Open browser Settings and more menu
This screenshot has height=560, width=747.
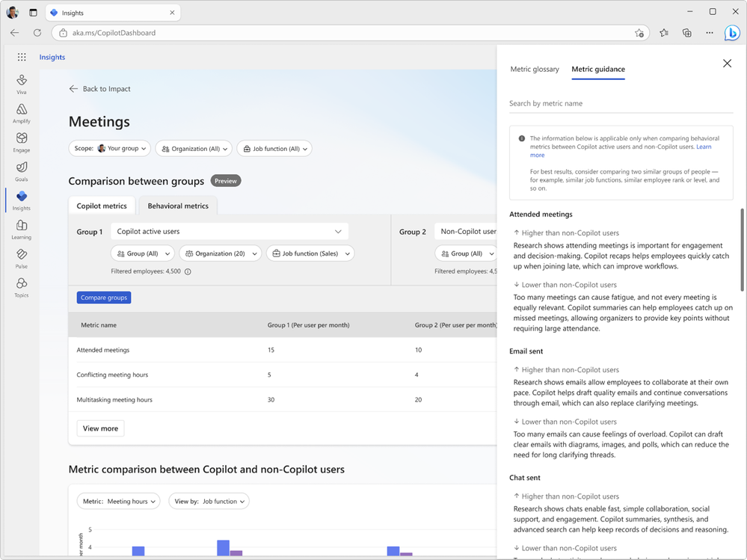pyautogui.click(x=710, y=33)
